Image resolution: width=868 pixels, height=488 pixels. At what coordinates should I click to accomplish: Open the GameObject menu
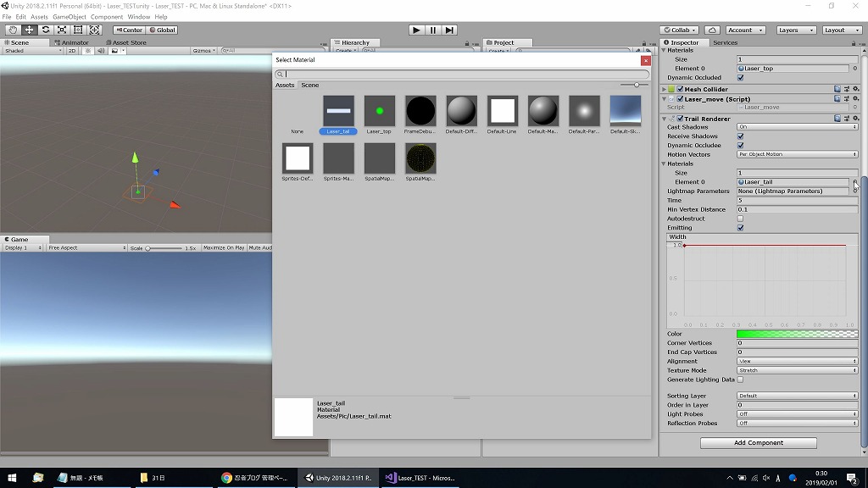tap(69, 17)
